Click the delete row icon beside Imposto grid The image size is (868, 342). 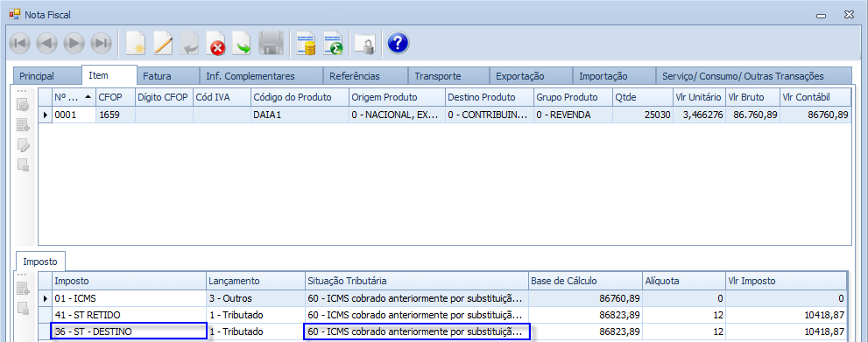point(24,308)
